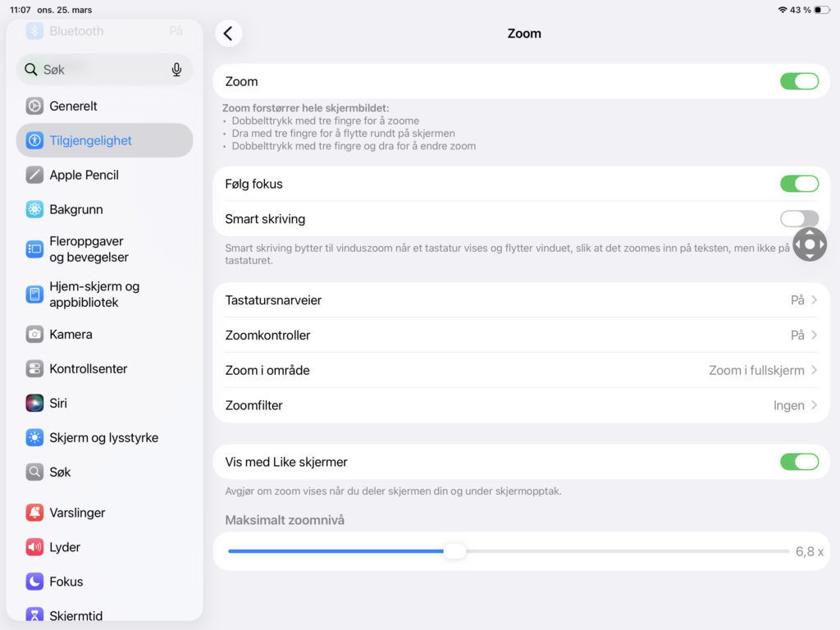
Task: Tap the Generelt gear icon
Action: pos(34,106)
